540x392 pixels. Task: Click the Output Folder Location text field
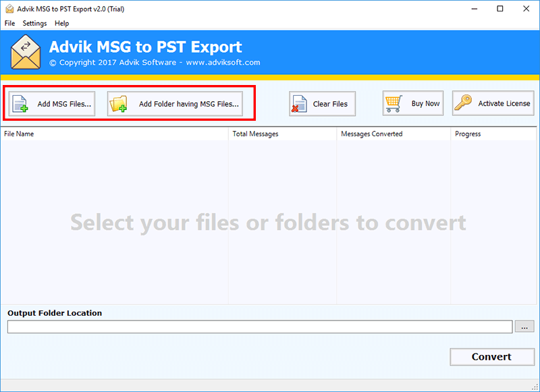click(x=260, y=327)
